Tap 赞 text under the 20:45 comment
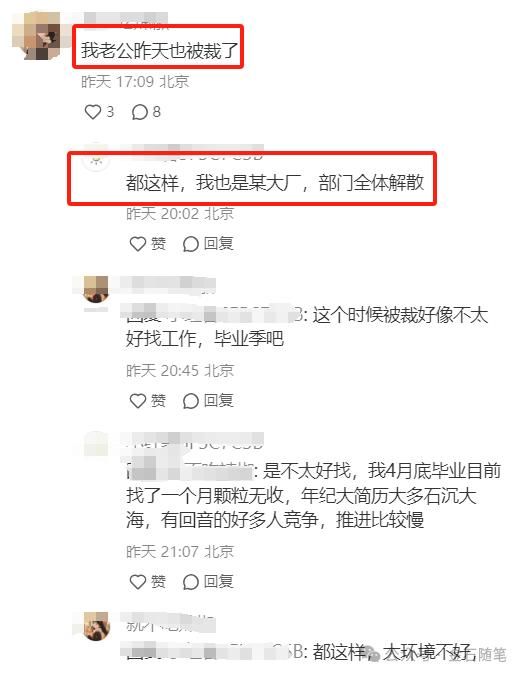 point(158,401)
